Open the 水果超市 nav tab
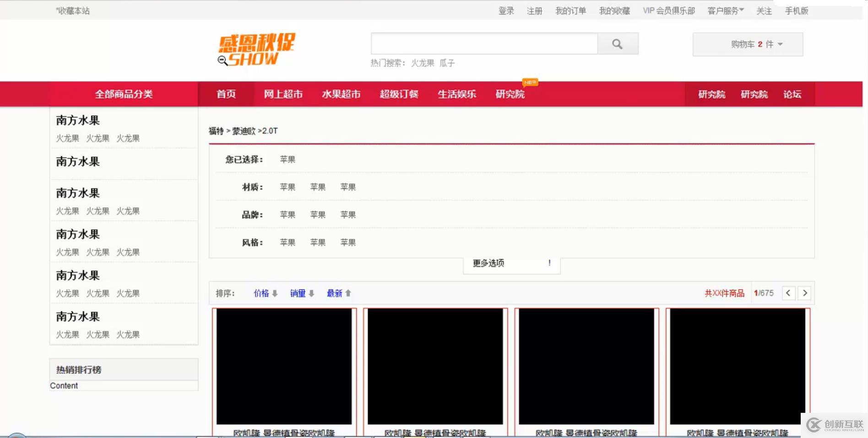 pos(341,94)
